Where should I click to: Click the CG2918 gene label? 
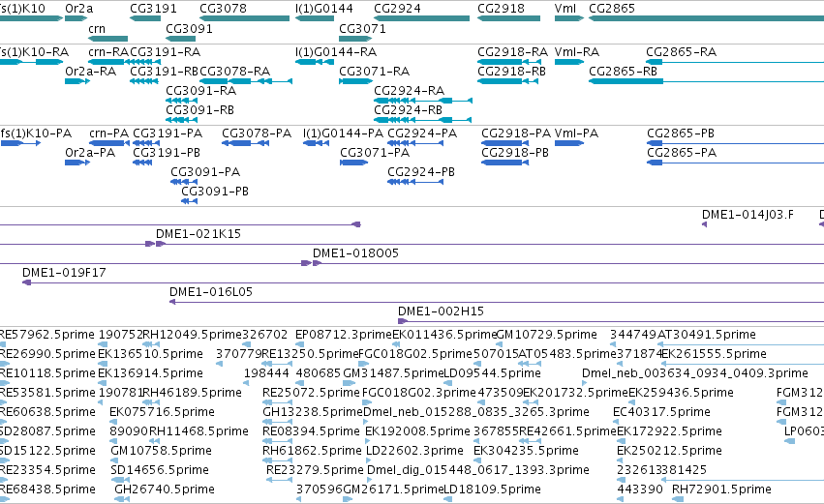[501, 9]
